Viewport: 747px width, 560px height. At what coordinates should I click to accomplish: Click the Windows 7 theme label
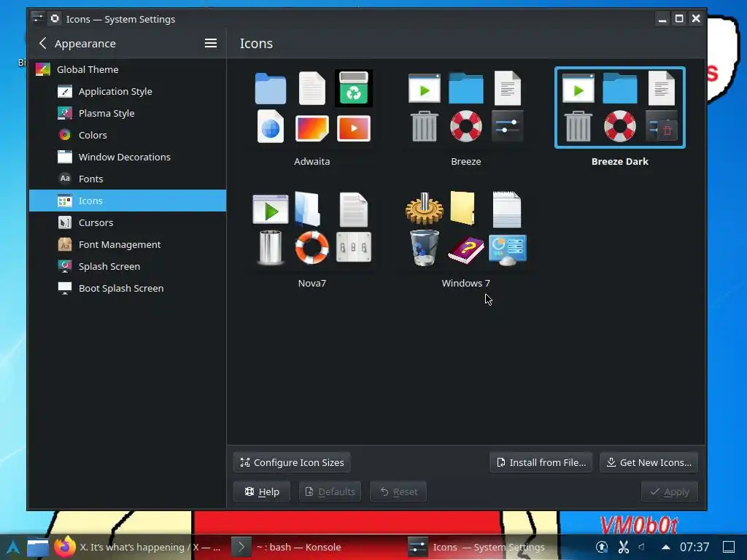coord(466,284)
